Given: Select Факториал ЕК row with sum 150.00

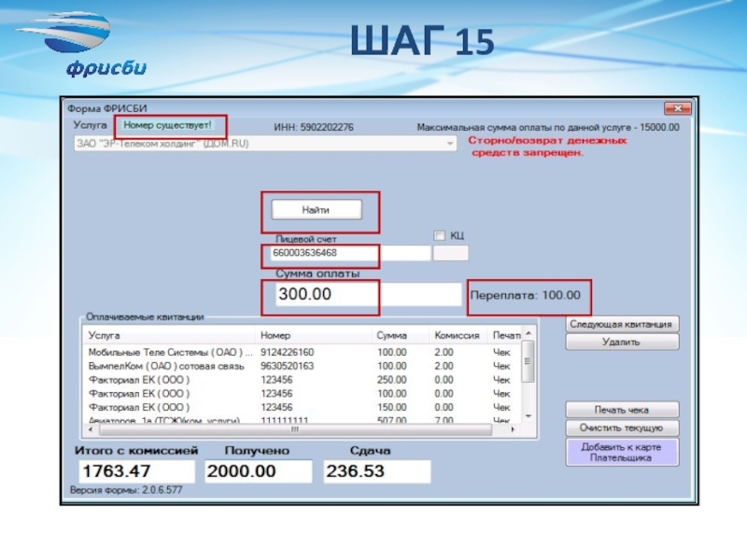Looking at the screenshot, I should click(303, 408).
